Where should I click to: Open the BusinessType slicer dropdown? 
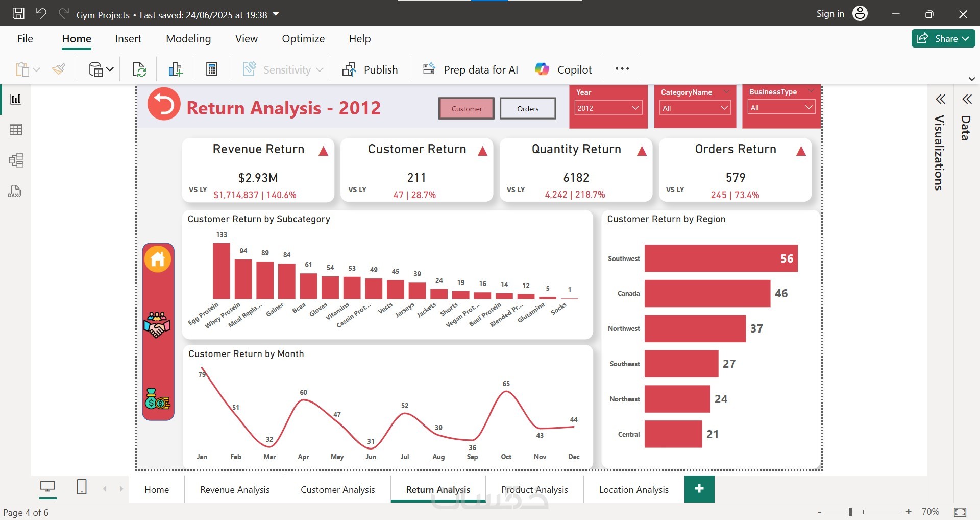tap(781, 107)
